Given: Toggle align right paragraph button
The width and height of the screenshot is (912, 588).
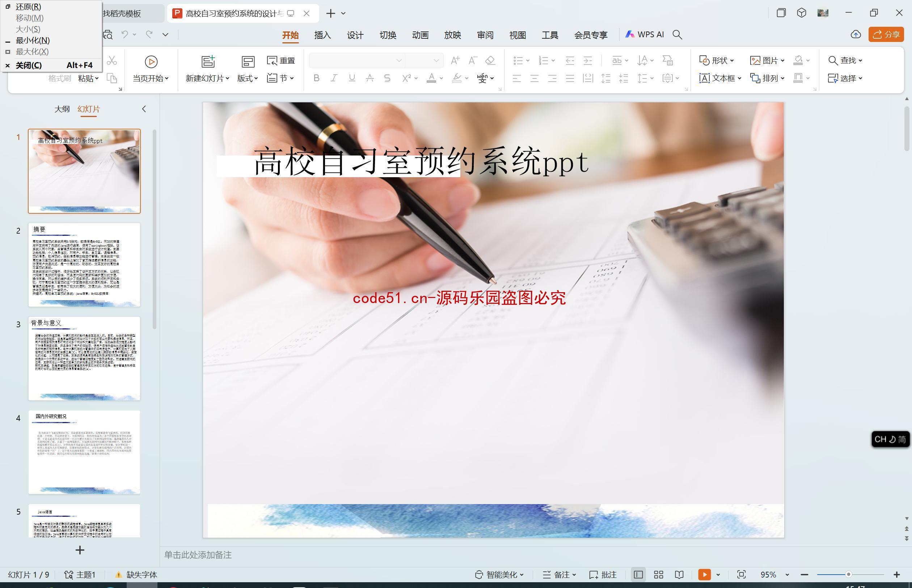Looking at the screenshot, I should [552, 78].
